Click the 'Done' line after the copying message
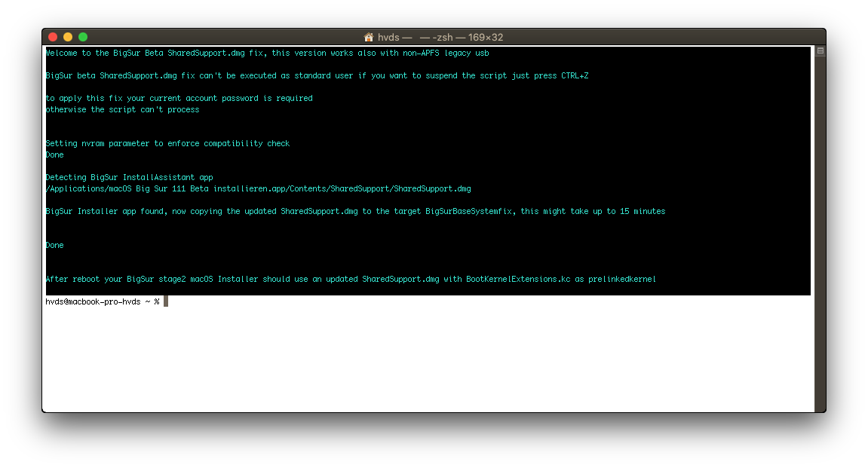The image size is (868, 468). click(x=55, y=245)
